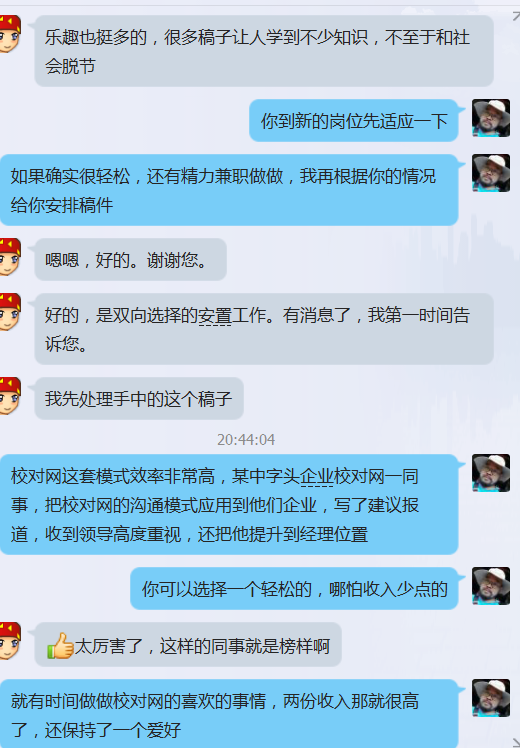
Task: Open the avatar beside the "乐趣也挺多的" message
Action: pyautogui.click(x=10, y=33)
